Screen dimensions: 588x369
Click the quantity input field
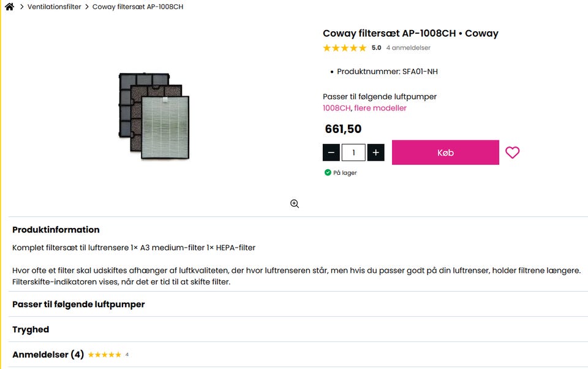click(353, 153)
